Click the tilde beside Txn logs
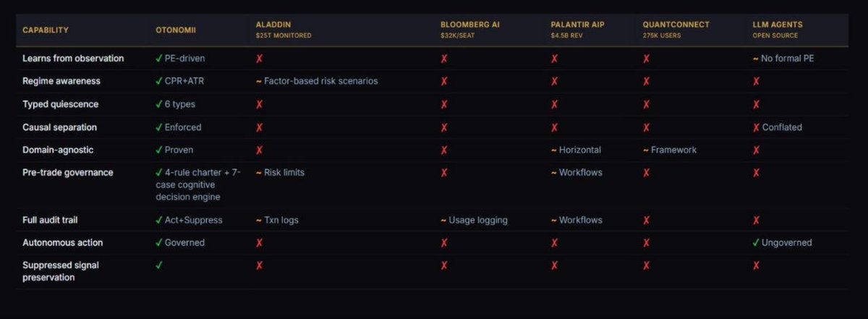Viewport: 868px width, 319px height. 258,220
